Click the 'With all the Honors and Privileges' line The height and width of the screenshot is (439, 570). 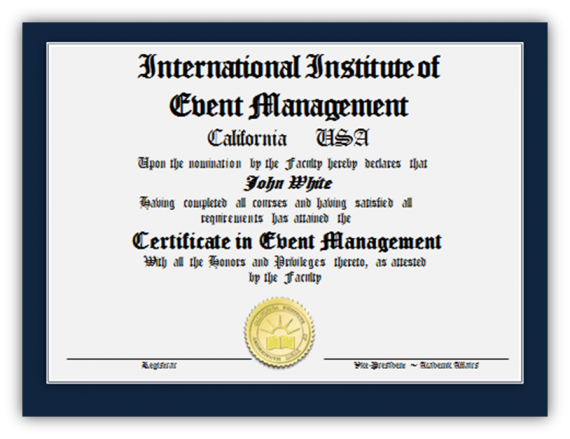[285, 262]
